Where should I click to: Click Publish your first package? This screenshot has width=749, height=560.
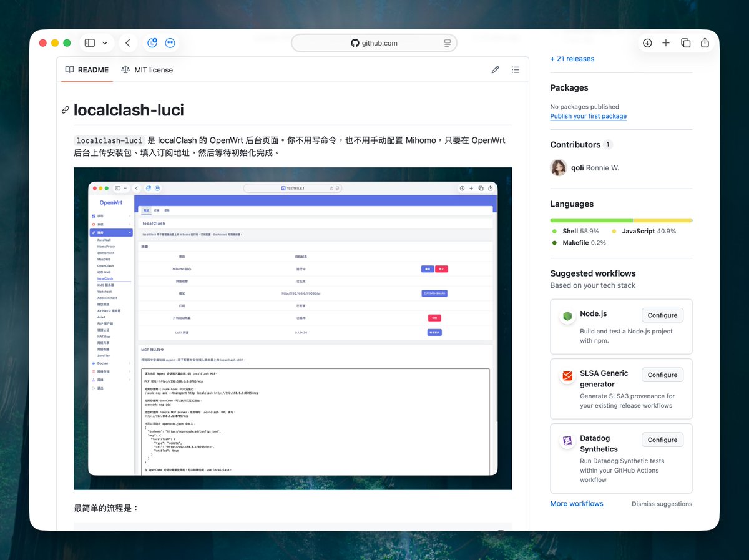[588, 116]
